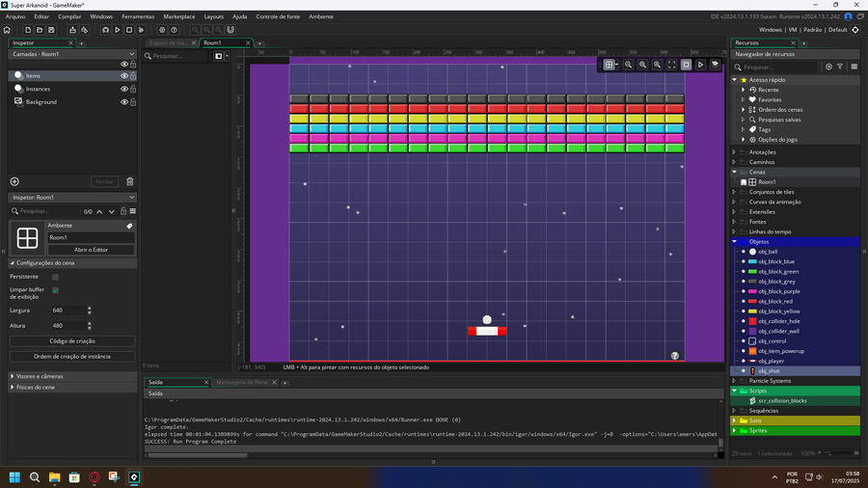This screenshot has height=488, width=868.
Task: Play room animation preview button
Action: [700, 65]
